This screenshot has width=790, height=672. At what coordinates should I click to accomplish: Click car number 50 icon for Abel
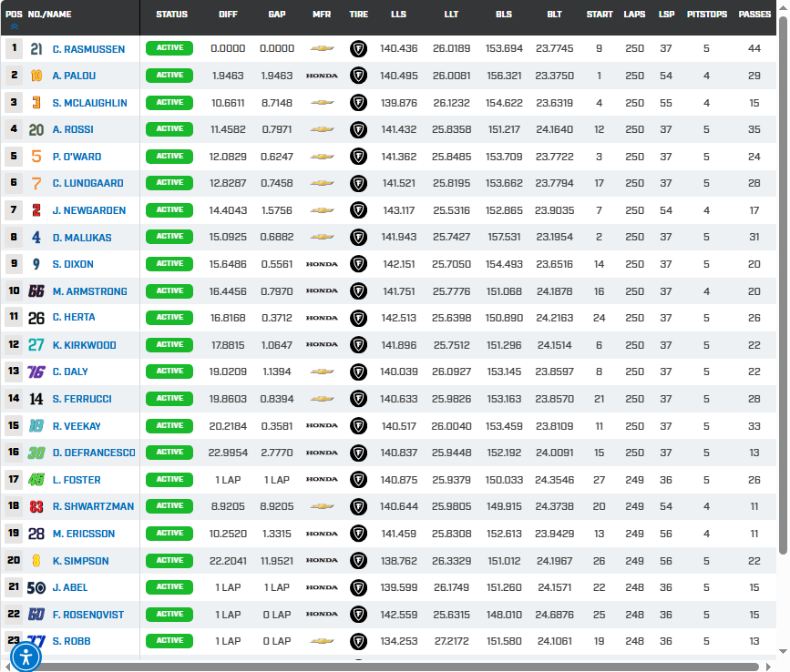pos(36,587)
